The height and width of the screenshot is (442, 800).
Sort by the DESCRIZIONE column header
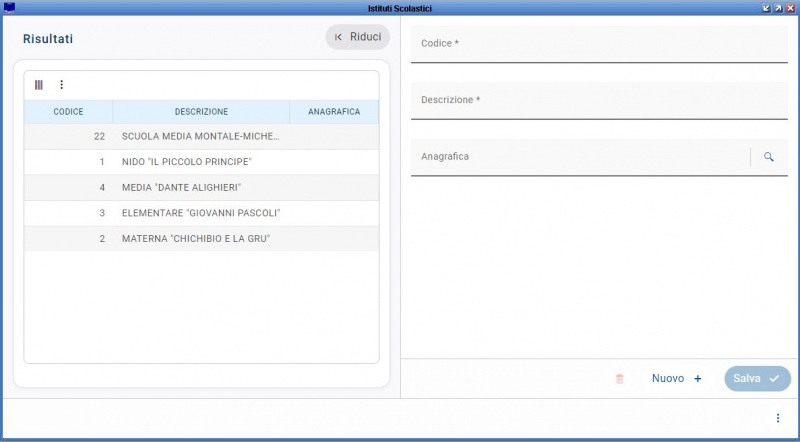(201, 112)
